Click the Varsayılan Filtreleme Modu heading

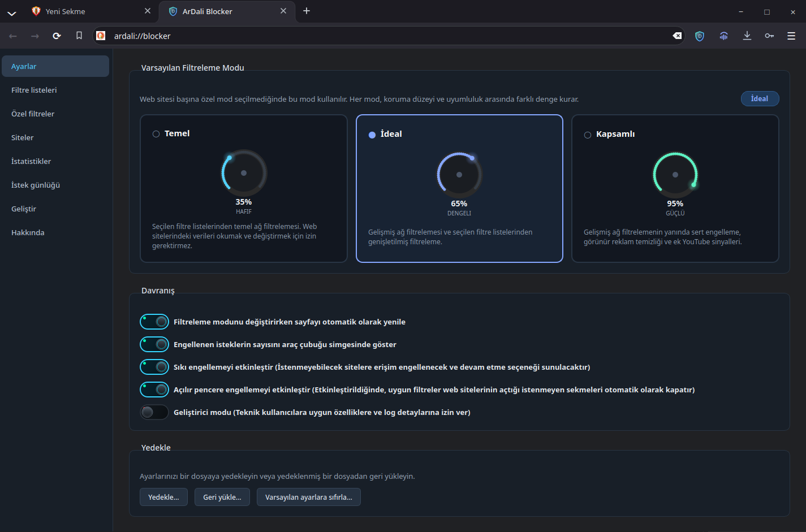tap(193, 68)
